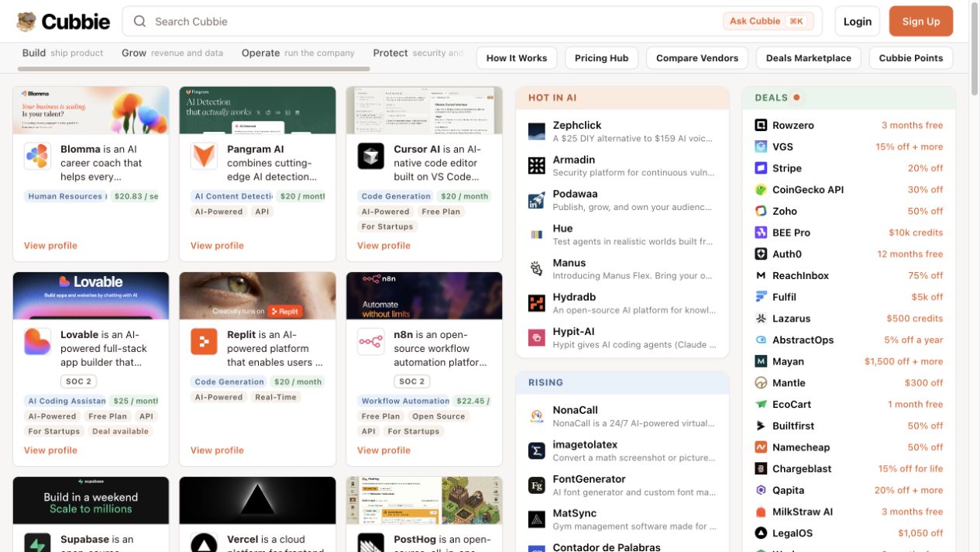The width and height of the screenshot is (980, 552).
Task: Open the Lovable heart icon
Action: point(37,342)
